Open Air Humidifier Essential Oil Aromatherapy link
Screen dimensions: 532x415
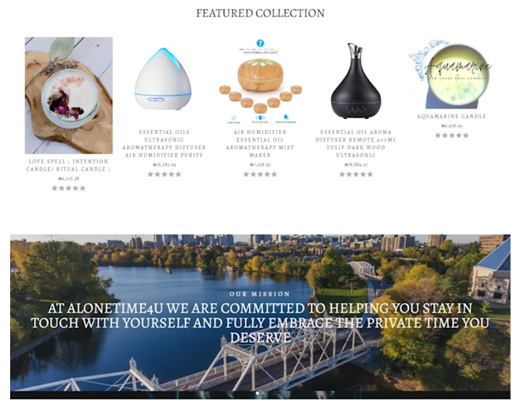(x=260, y=143)
